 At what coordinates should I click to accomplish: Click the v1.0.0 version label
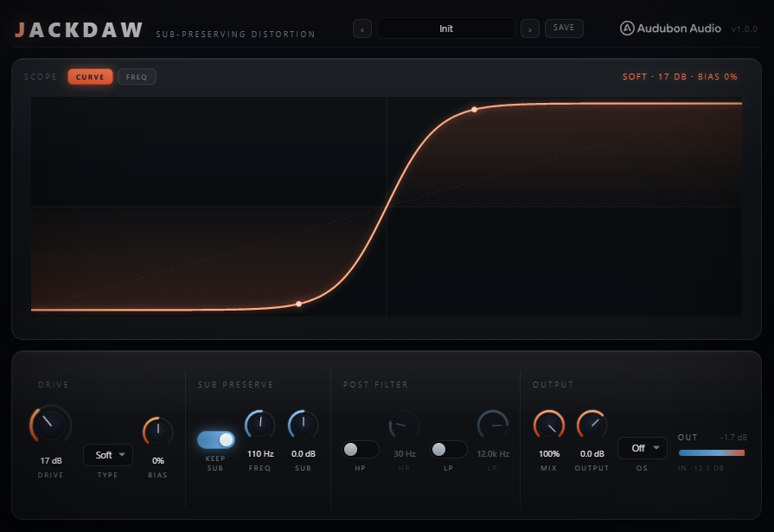click(x=744, y=29)
